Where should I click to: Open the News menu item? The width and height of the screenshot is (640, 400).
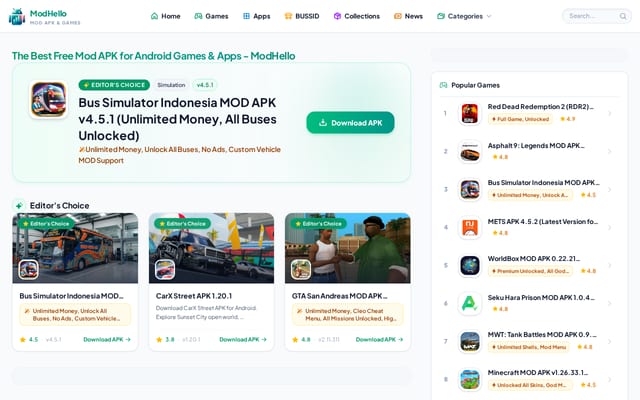pos(409,16)
